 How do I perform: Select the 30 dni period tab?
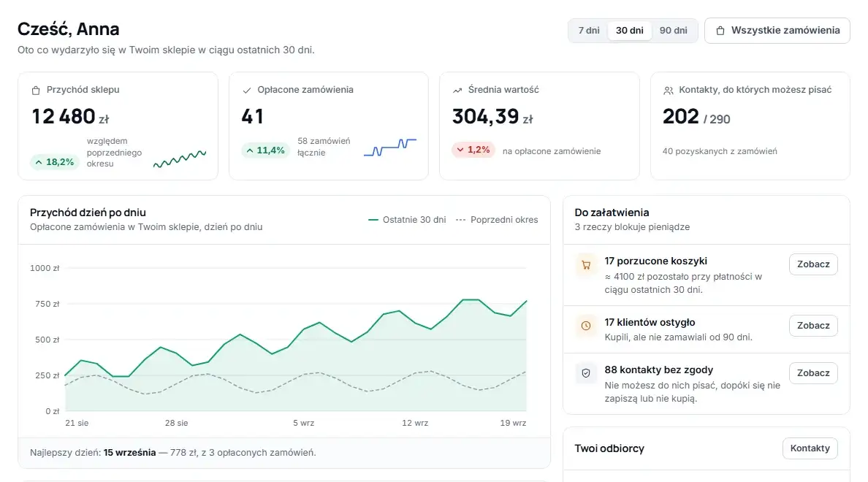pyautogui.click(x=629, y=31)
